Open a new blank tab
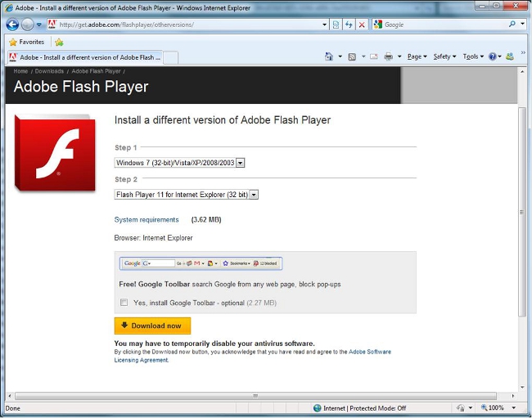The height and width of the screenshot is (418, 532). tap(171, 57)
